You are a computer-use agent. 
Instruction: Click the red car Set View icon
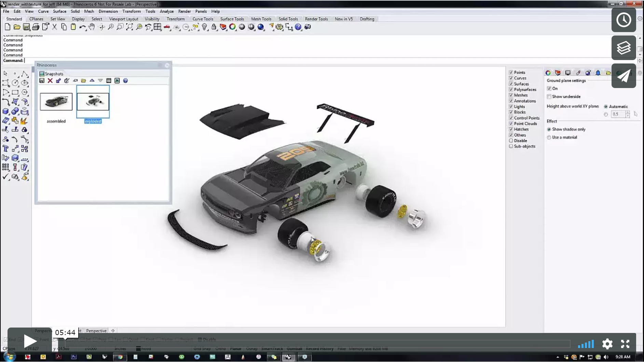(167, 27)
